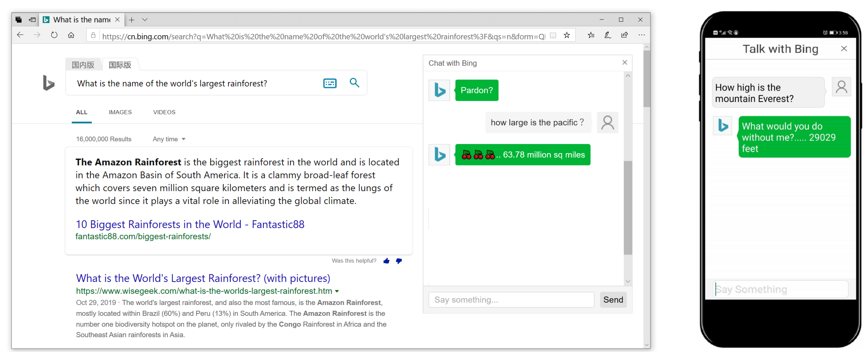This screenshot has width=868, height=362.
Task: Switch to the IMAGES tab
Action: coord(120,112)
